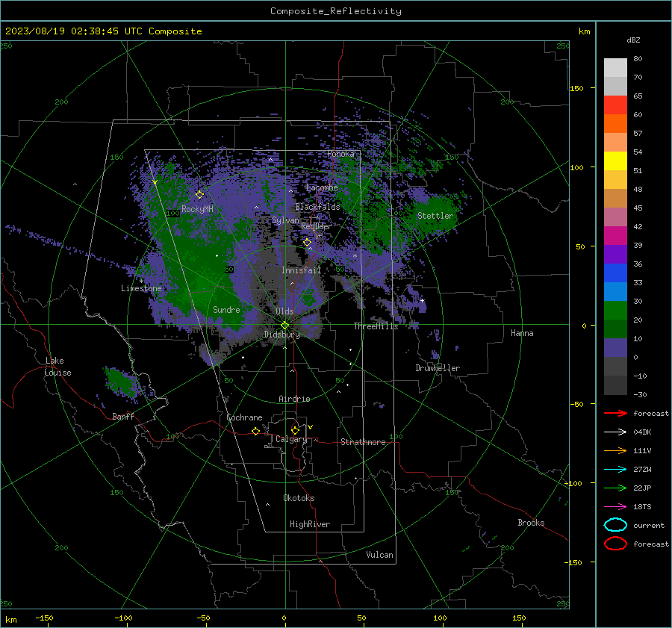Select the yellow 54 dBZ color swatch

615,161
